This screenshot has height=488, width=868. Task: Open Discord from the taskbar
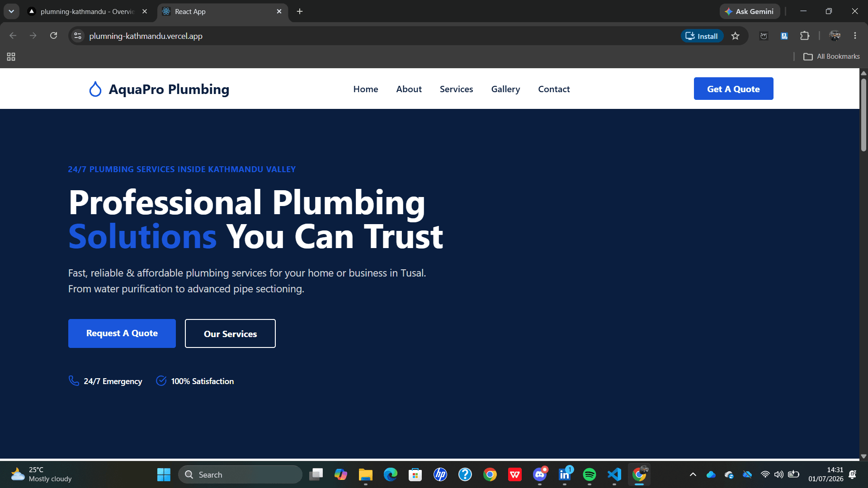[x=539, y=474]
